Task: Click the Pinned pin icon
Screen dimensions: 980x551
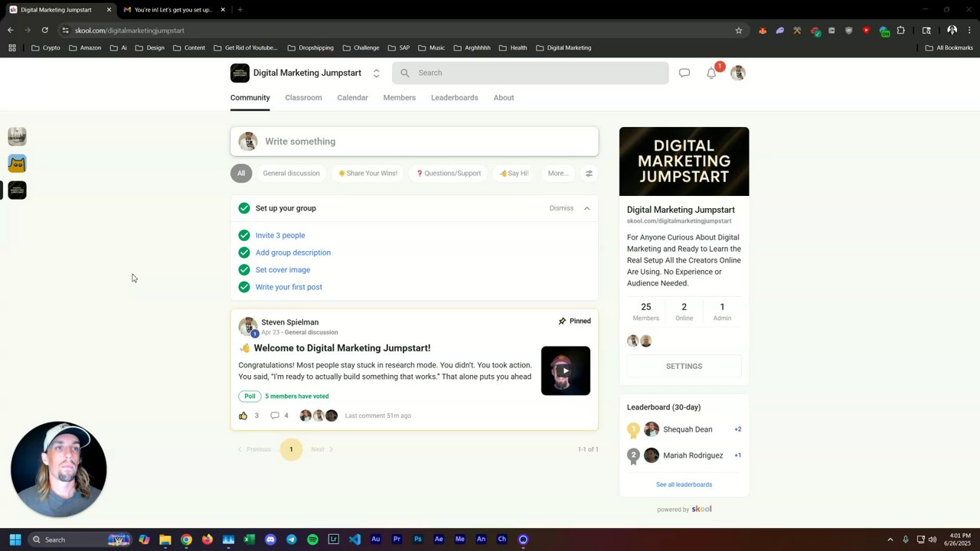Action: [562, 321]
